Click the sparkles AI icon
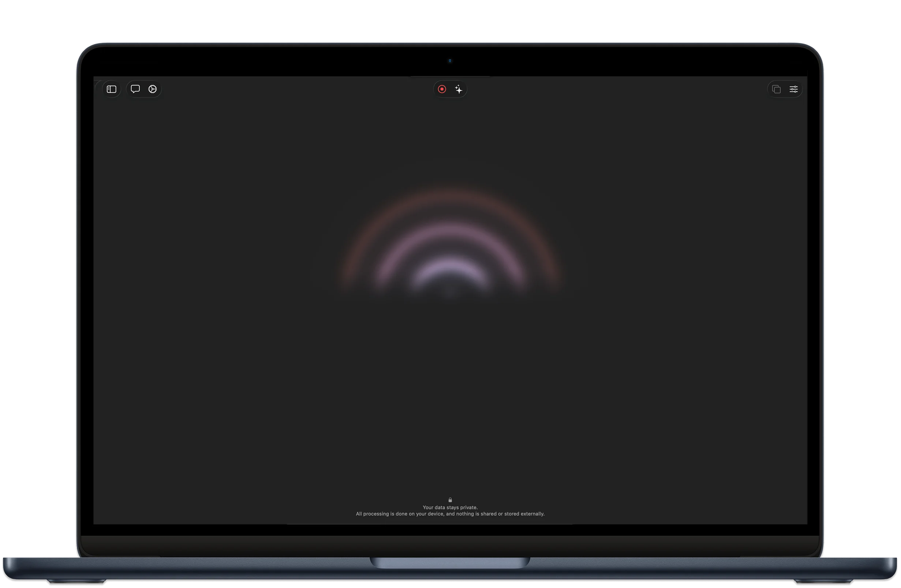The height and width of the screenshot is (588, 901). pyautogui.click(x=459, y=89)
